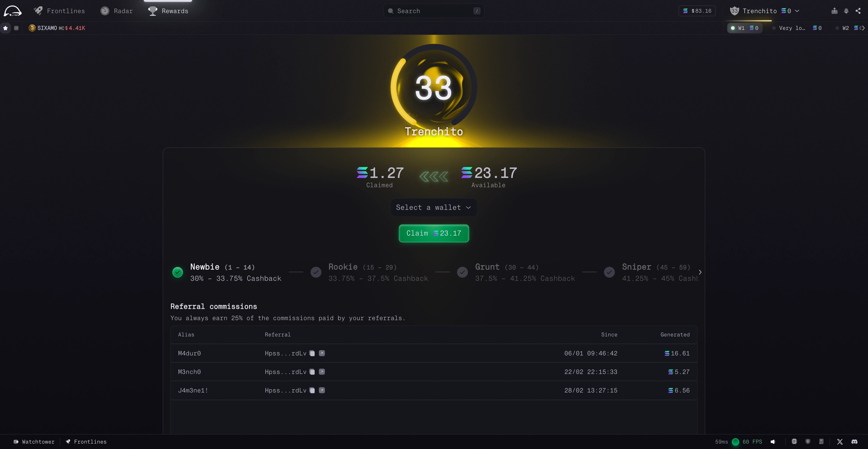Viewport: 868px width, 449px height.
Task: Open the book docs icon in footer
Action: [x=821, y=442]
